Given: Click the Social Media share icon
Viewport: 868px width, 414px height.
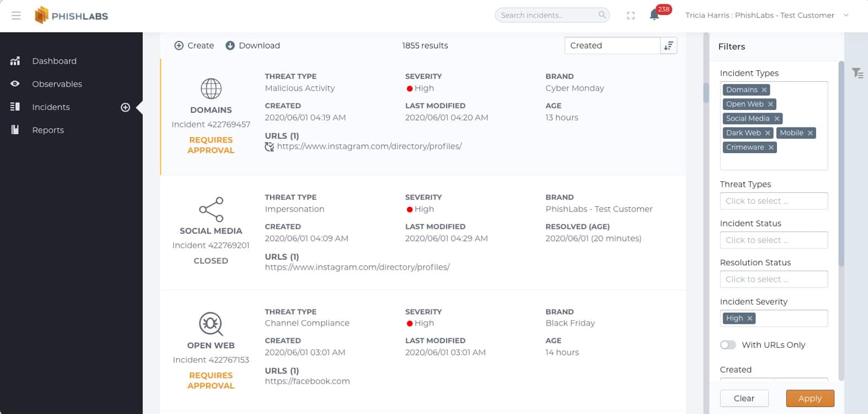Looking at the screenshot, I should 211,209.
